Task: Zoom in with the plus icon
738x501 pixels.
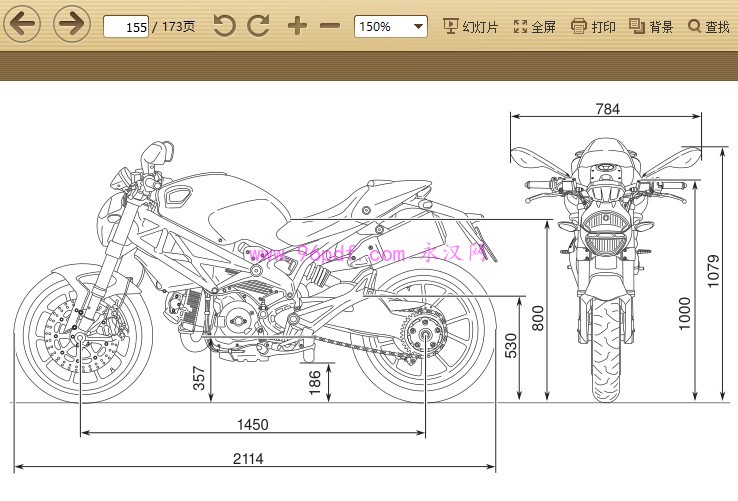Action: pyautogui.click(x=297, y=26)
